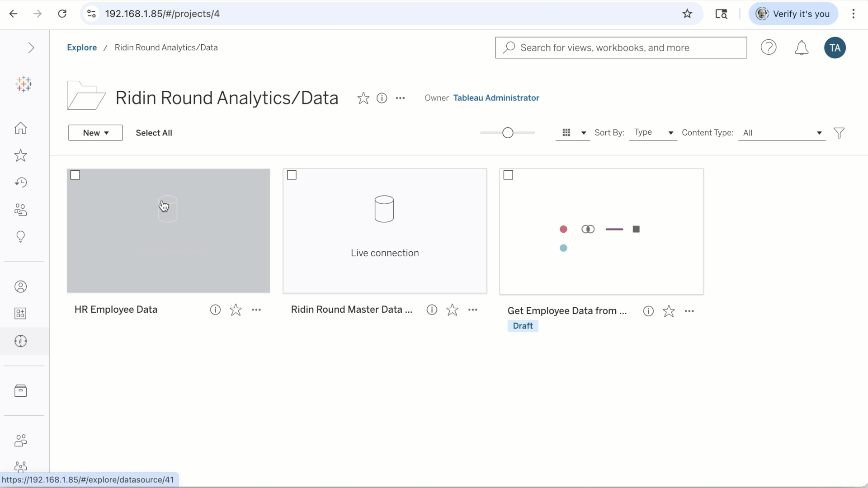Open the HR Employee Data thumbnail
Screen dimensions: 868x488
pyautogui.click(x=168, y=231)
